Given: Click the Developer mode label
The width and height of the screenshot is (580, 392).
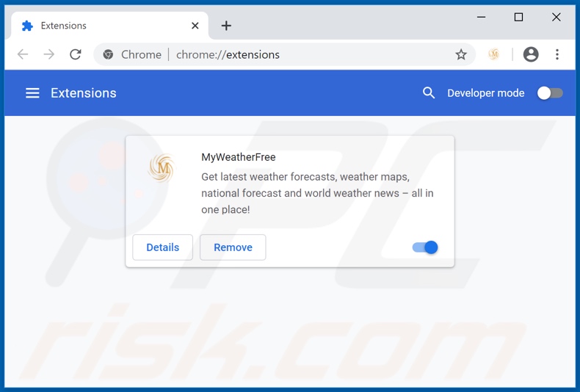Looking at the screenshot, I should 486,92.
